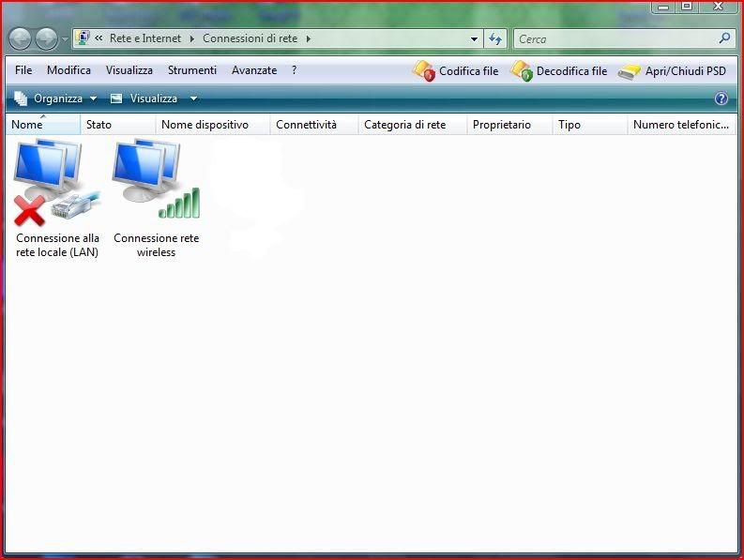Minimize the Connessioni di rete window
This screenshot has height=560, width=744.
pos(663,7)
